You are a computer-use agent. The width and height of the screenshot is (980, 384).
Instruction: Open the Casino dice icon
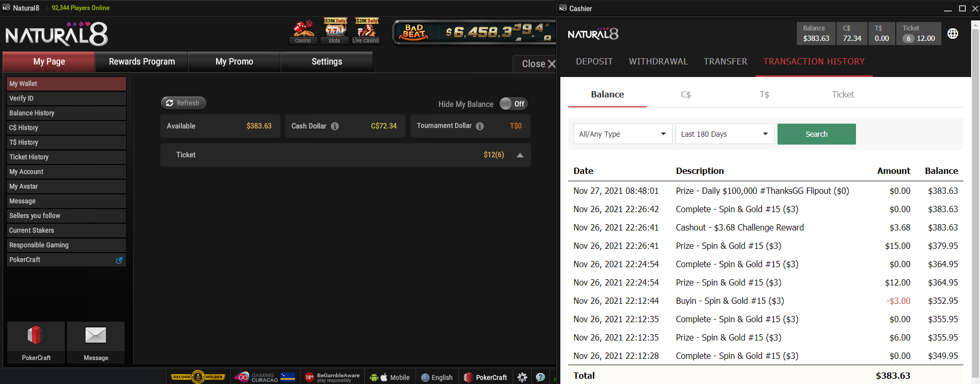pos(303,31)
